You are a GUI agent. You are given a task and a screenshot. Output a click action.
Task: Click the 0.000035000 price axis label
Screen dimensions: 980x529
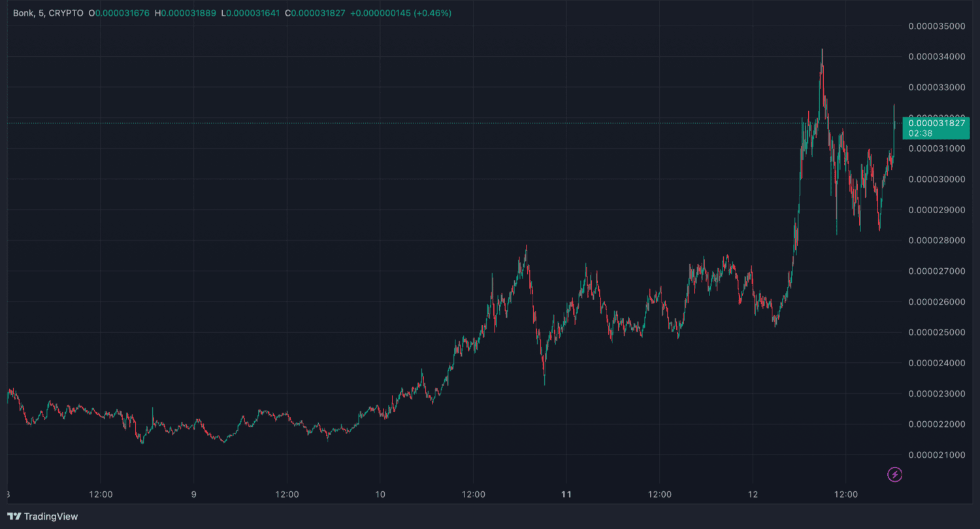point(936,26)
